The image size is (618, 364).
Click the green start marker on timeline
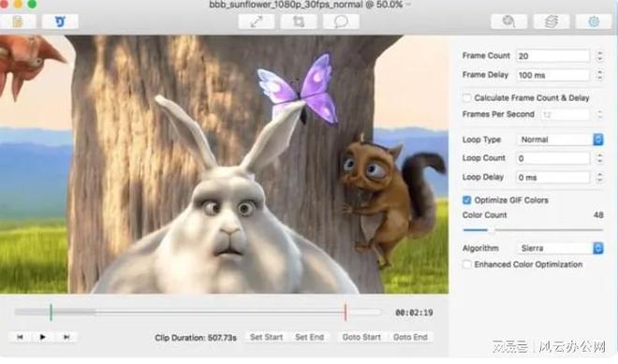tap(51, 312)
